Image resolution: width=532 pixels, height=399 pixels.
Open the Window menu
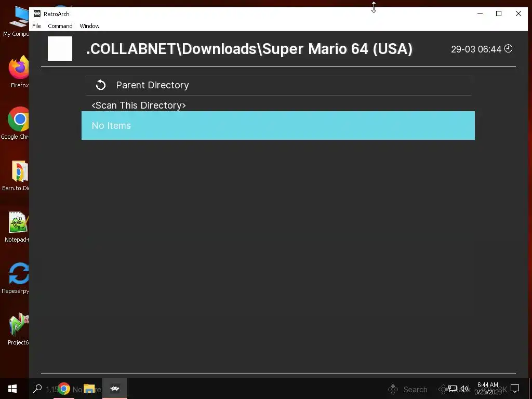[89, 26]
